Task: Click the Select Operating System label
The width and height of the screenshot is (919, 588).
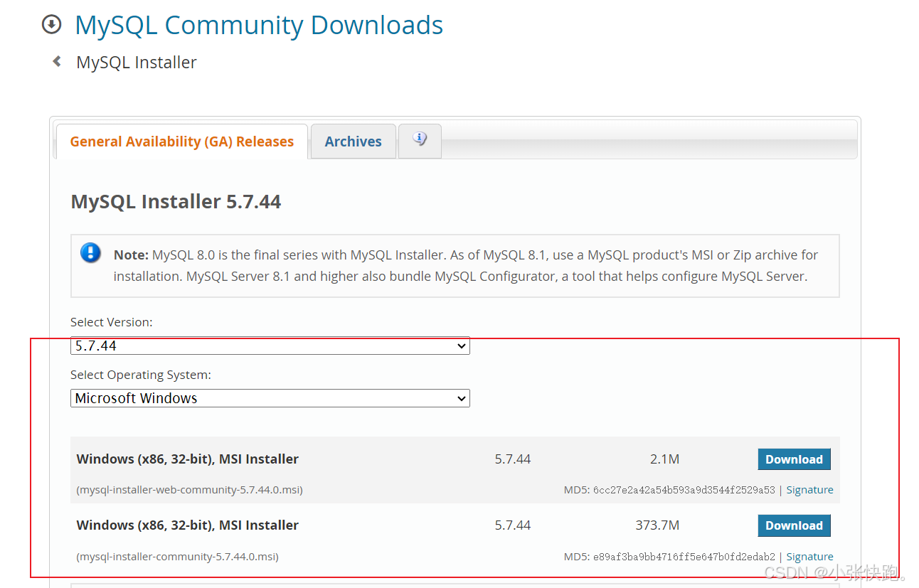Action: point(141,375)
